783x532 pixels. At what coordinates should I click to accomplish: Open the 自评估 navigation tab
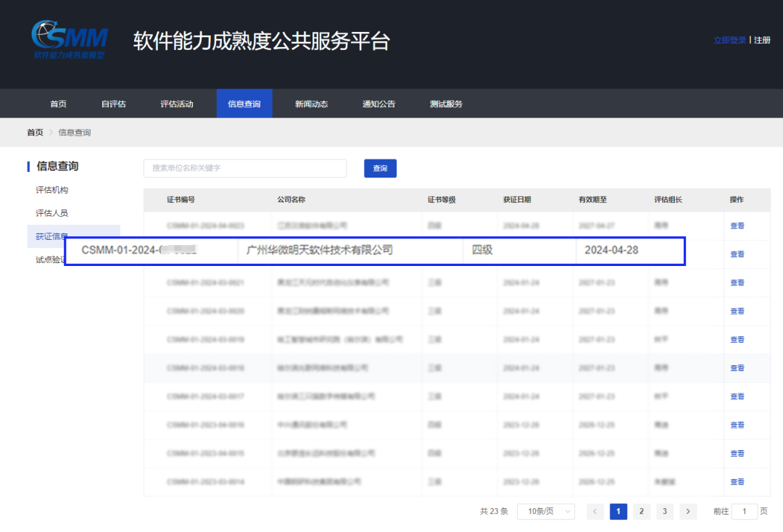(113, 104)
